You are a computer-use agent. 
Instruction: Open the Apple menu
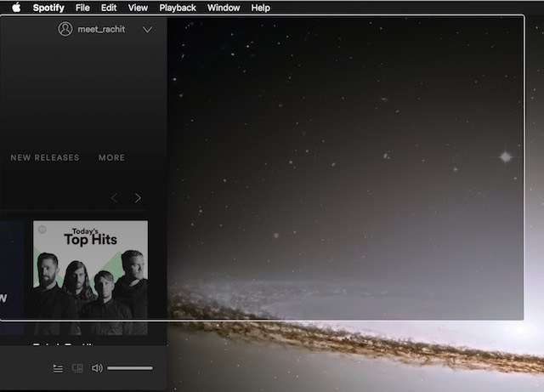tap(15, 8)
